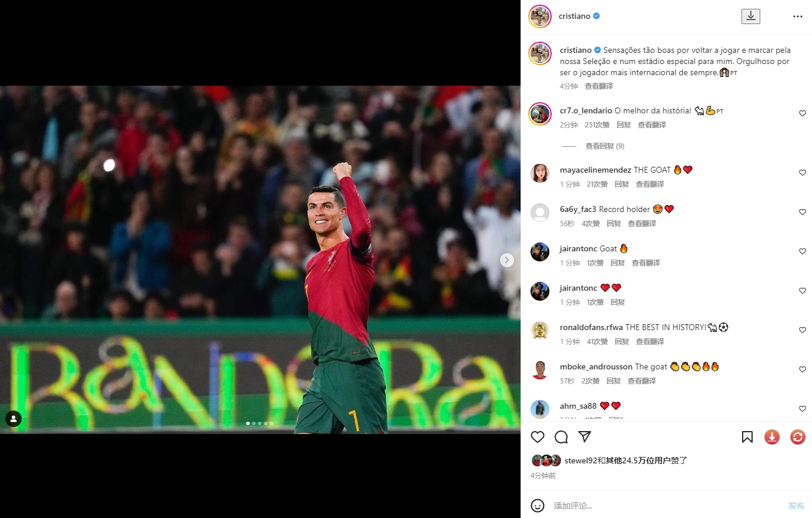This screenshot has width=812, height=518.
Task: Click 查看翻译 under the post caption
Action: (599, 86)
